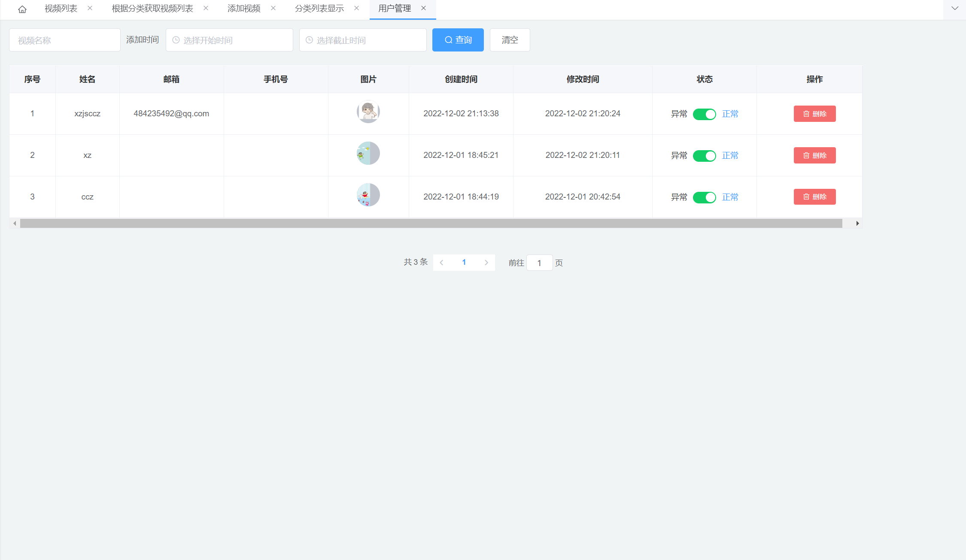Image resolution: width=966 pixels, height=560 pixels.
Task: Close the 视频列表 tab
Action: point(90,8)
